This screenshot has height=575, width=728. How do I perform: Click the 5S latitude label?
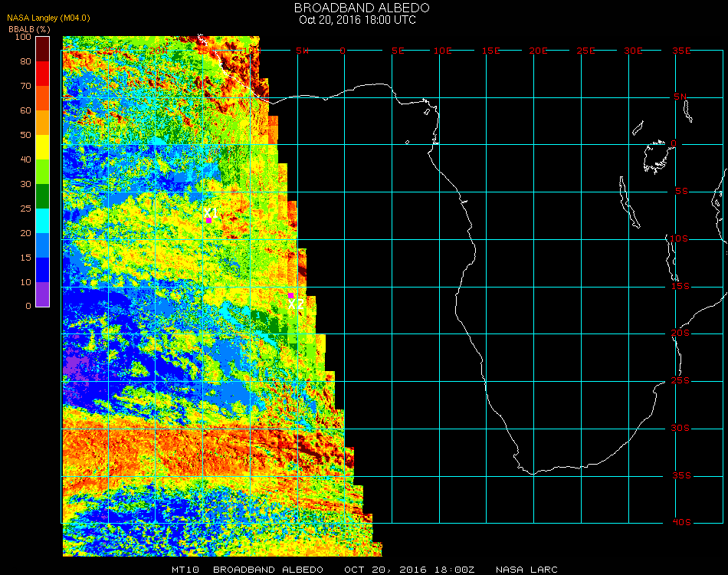(x=681, y=192)
